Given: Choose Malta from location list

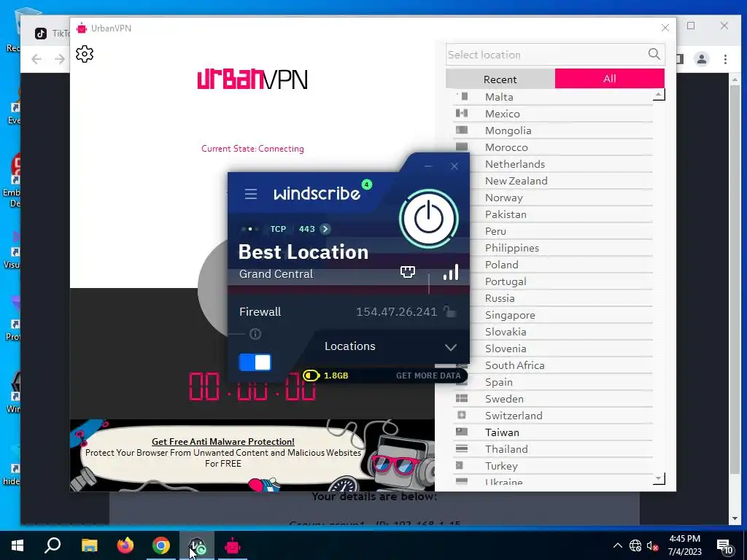Looking at the screenshot, I should [x=553, y=97].
